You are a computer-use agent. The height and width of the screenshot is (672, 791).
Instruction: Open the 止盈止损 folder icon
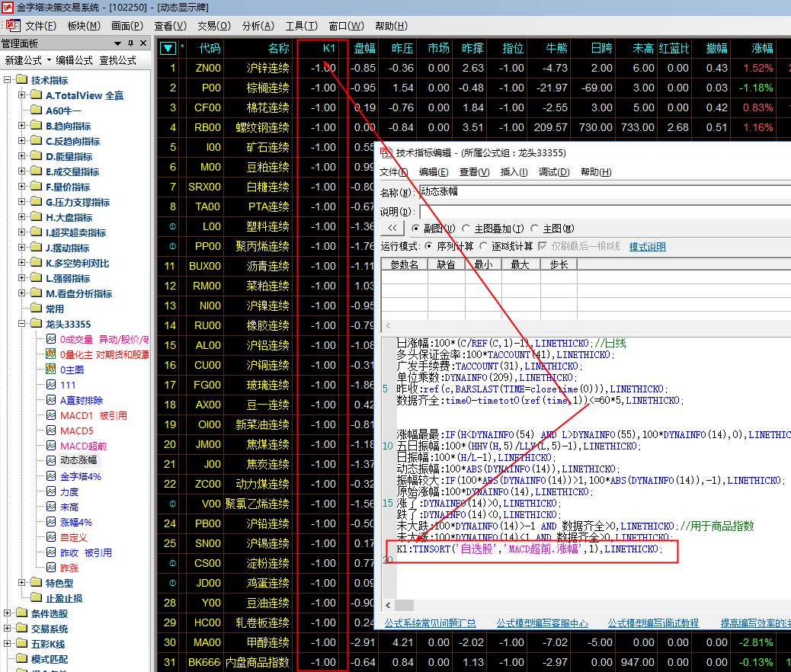click(x=36, y=597)
